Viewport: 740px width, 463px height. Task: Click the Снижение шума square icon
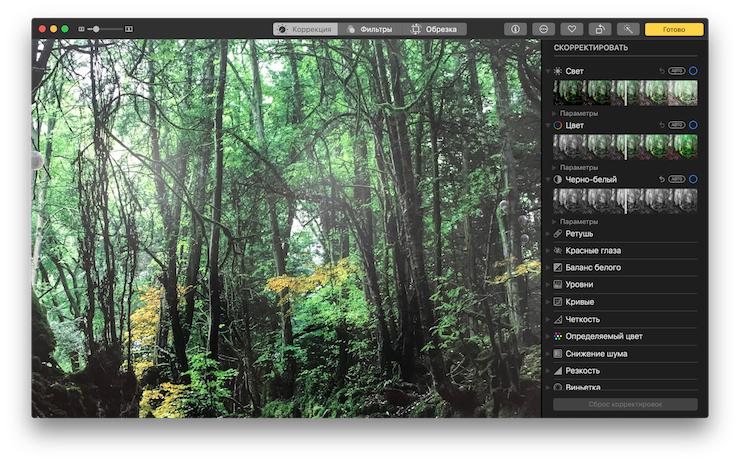coord(558,354)
